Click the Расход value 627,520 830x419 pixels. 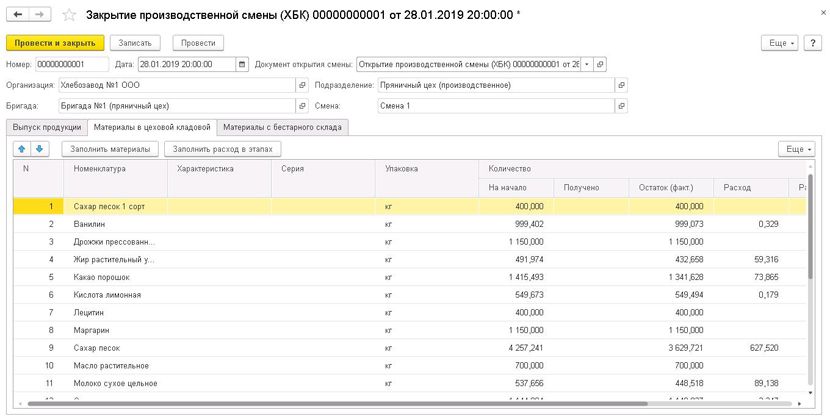coord(764,348)
